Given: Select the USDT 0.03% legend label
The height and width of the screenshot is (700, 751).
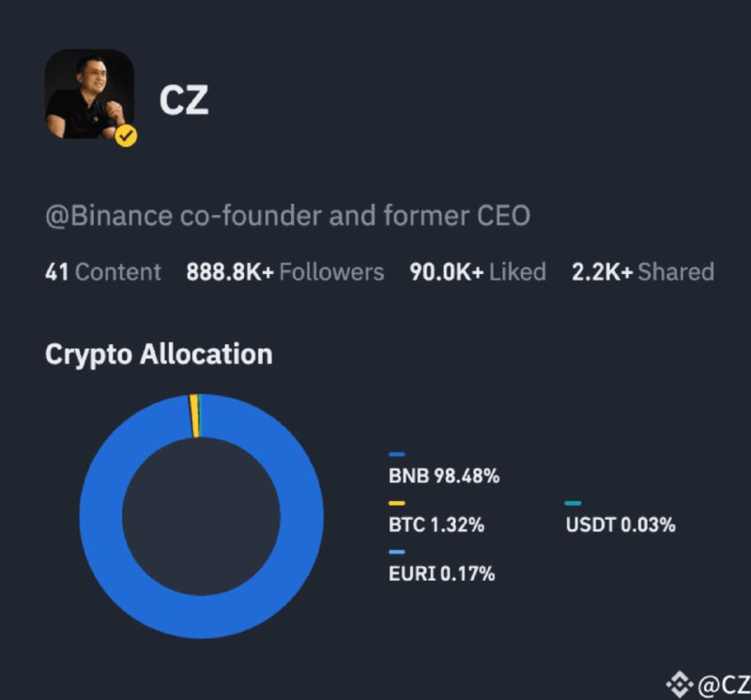Looking at the screenshot, I should tap(621, 525).
